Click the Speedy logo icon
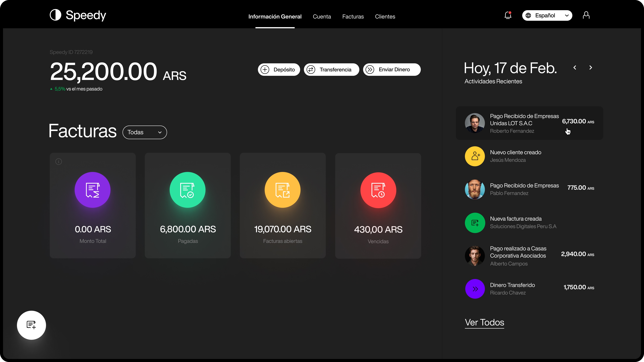The width and height of the screenshot is (644, 362). pos(55,15)
